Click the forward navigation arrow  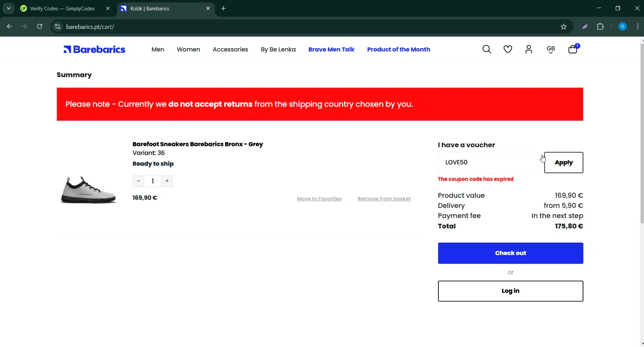[24, 27]
